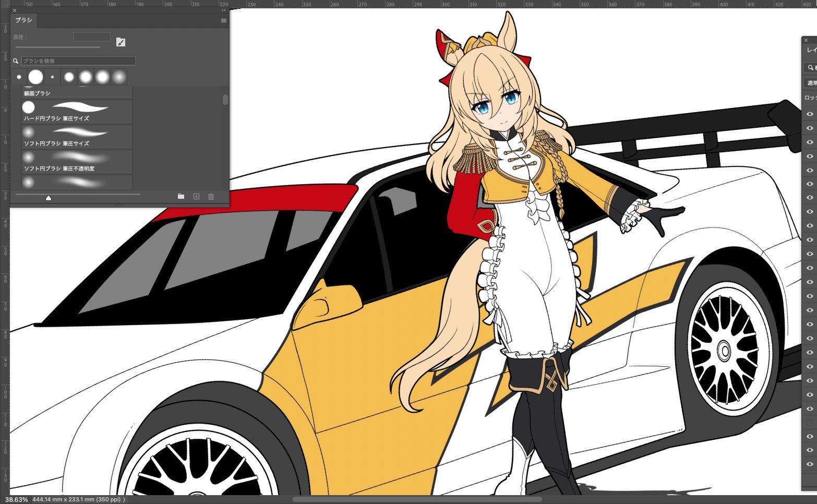Click the 直径 diameter value field
817x504 pixels.
pos(92,37)
